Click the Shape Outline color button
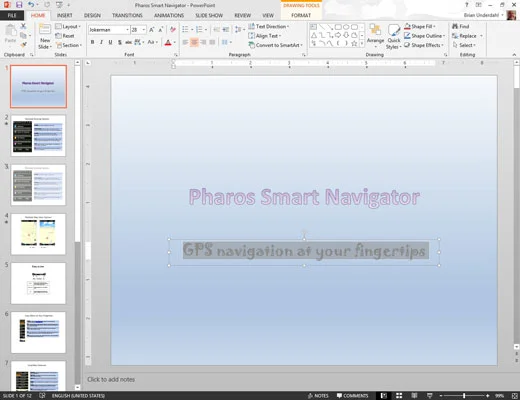 [424, 36]
